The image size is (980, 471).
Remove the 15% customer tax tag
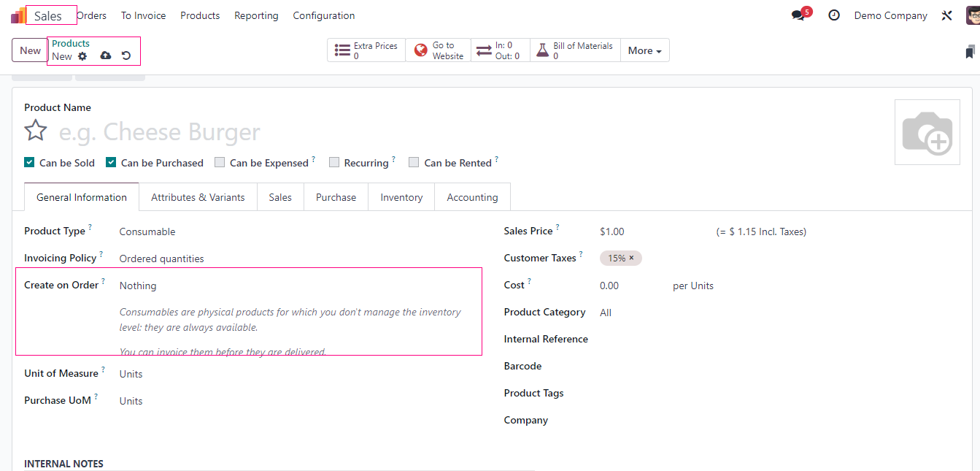click(x=632, y=259)
